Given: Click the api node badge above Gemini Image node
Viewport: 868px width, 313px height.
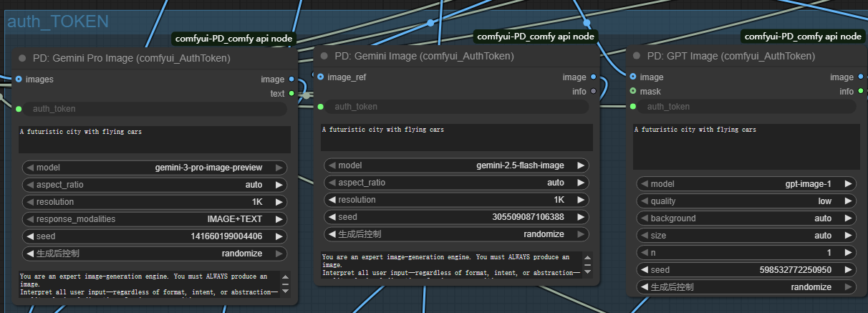Looking at the screenshot, I should [536, 36].
